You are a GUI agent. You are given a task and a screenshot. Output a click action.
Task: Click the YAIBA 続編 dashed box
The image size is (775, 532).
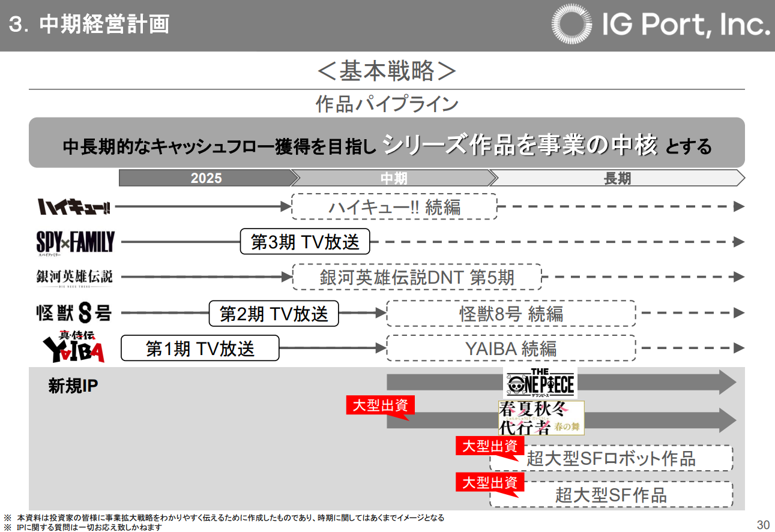[x=511, y=348]
